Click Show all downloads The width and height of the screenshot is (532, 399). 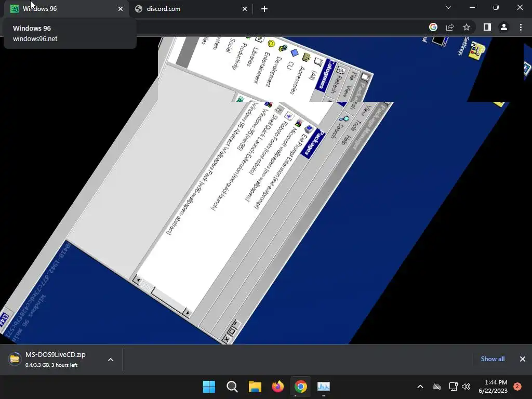(493, 359)
